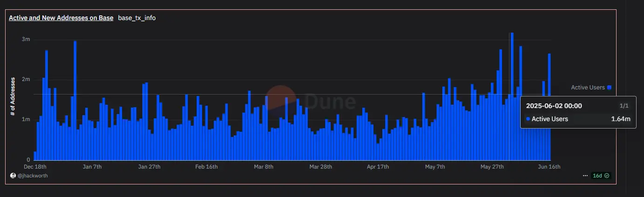Click the May 7th x-axis label
The width and height of the screenshot is (644, 197).
coord(435,167)
